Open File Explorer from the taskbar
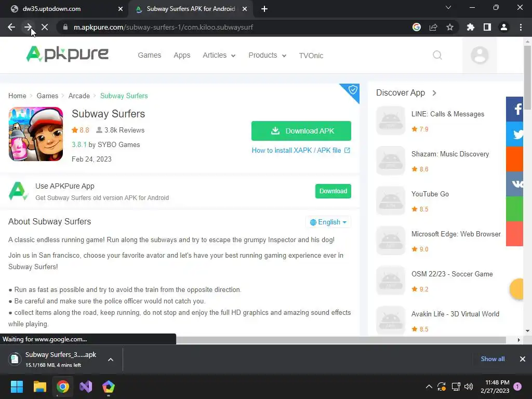The height and width of the screenshot is (399, 532). pyautogui.click(x=39, y=387)
